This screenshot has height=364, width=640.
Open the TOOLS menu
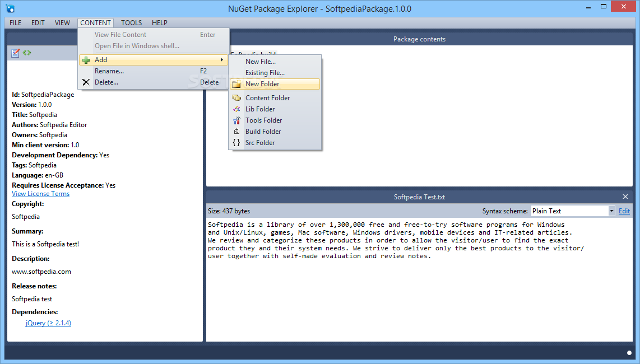click(x=132, y=23)
